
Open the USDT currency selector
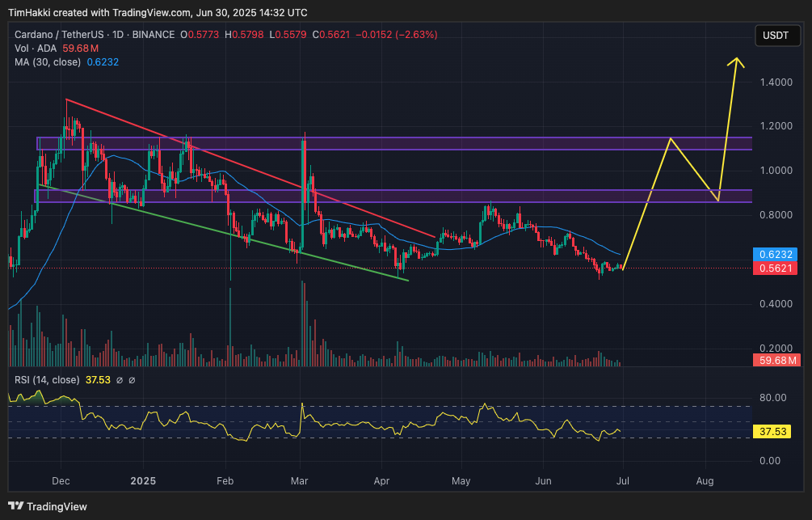[776, 36]
